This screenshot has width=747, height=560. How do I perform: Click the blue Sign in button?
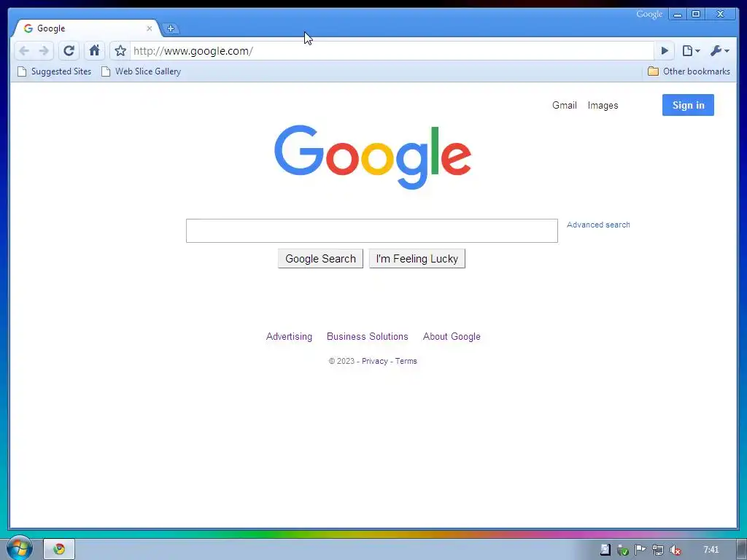click(688, 105)
